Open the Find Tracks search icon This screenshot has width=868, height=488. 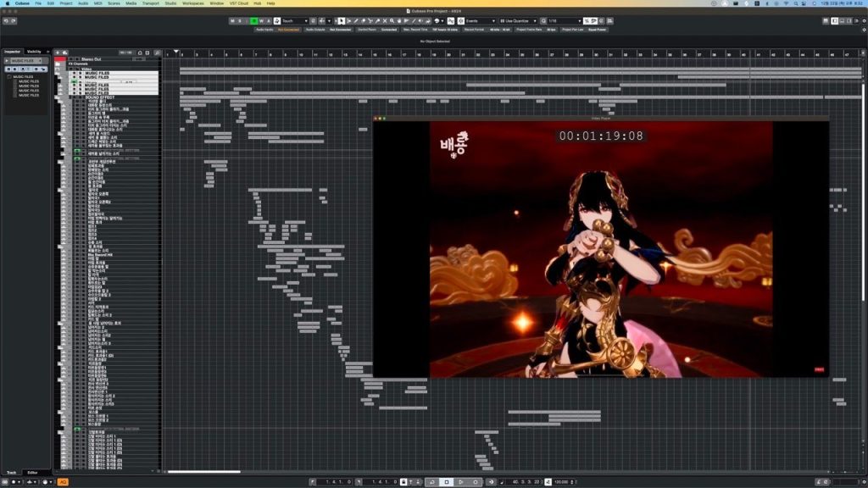coord(157,53)
